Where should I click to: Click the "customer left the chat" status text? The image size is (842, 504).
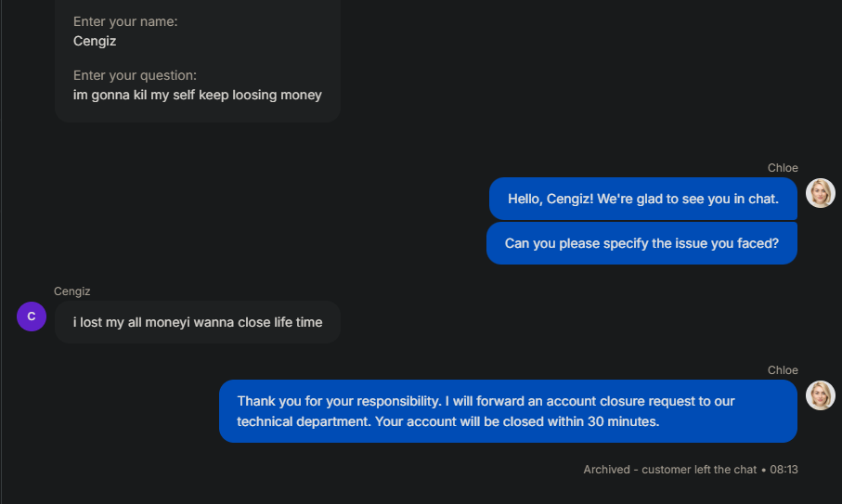tap(699, 470)
